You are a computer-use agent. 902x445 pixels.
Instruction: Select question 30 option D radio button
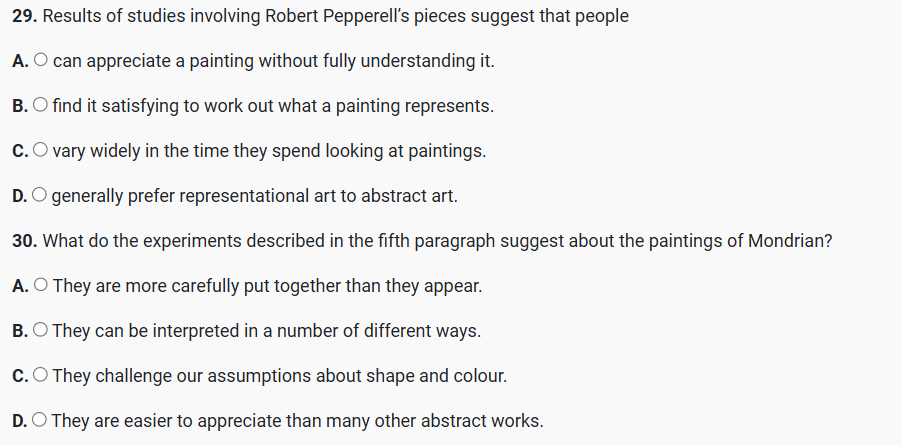click(41, 421)
